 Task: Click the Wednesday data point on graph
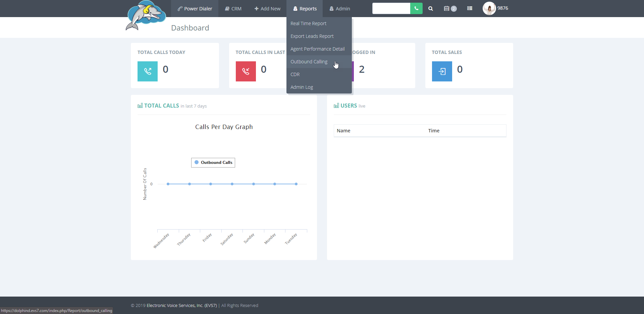pyautogui.click(x=168, y=184)
